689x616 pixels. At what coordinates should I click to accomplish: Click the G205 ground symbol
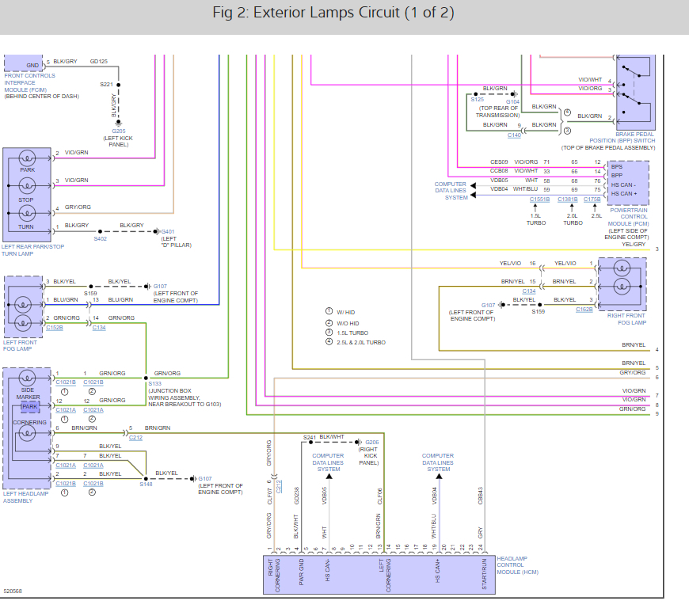(118, 123)
